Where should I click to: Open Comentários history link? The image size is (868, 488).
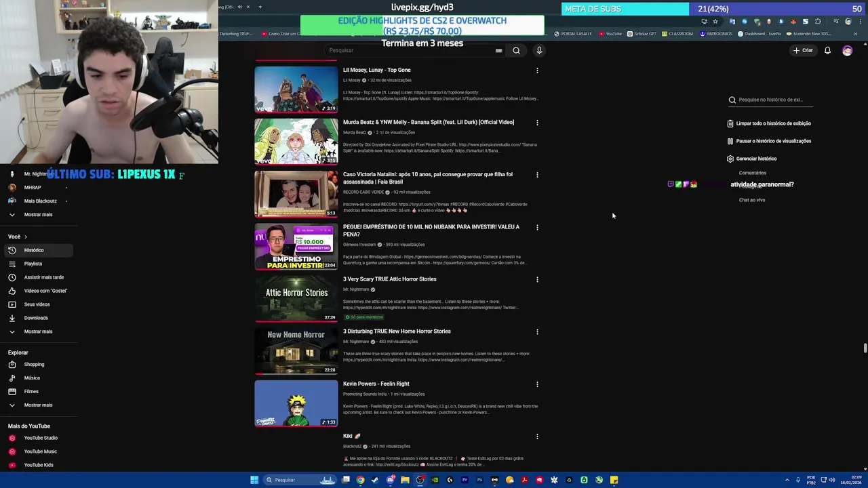click(x=753, y=173)
